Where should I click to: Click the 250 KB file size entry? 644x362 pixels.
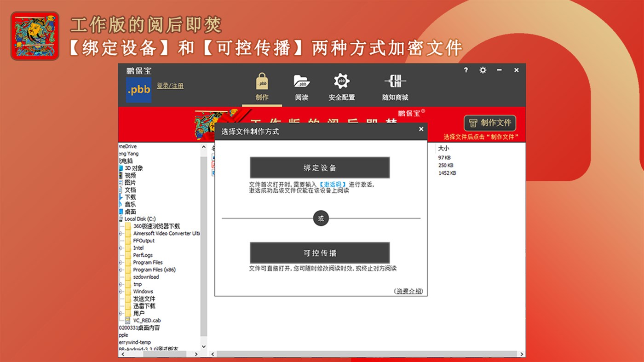[x=446, y=166]
